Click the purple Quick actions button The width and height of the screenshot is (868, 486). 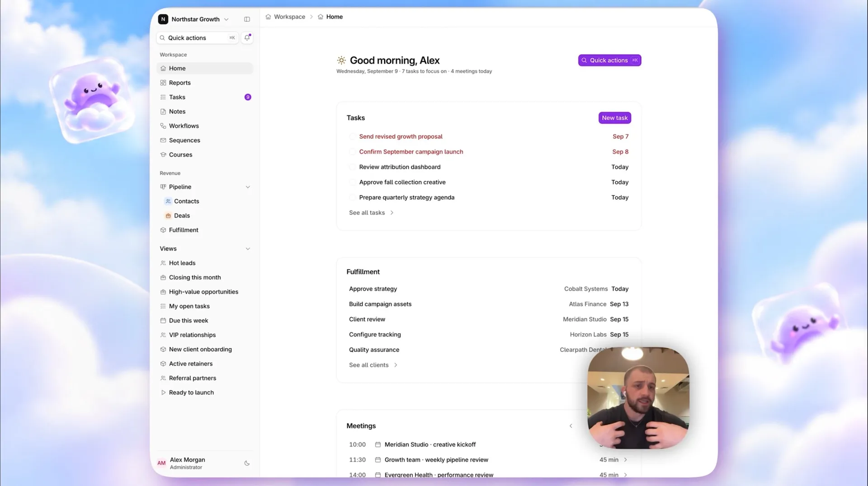point(609,60)
